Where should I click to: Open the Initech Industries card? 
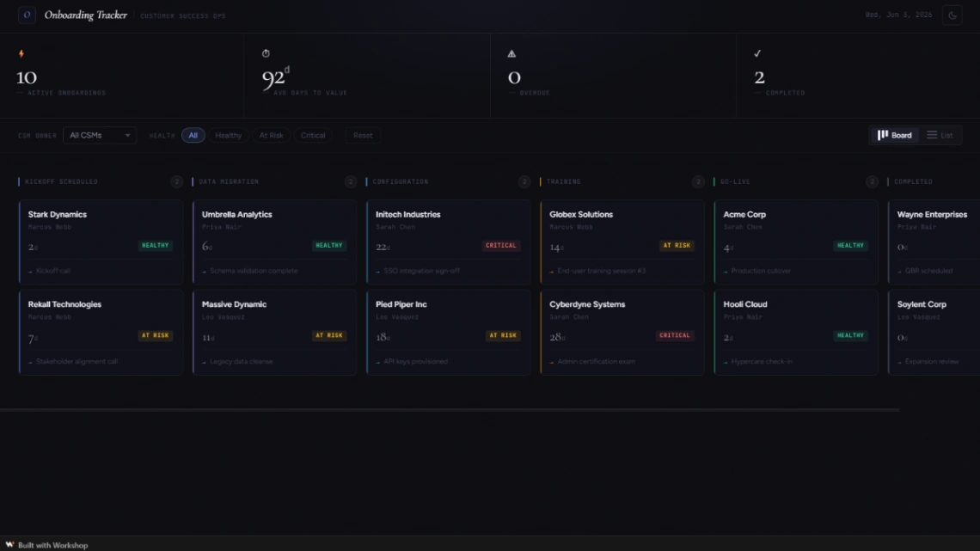(448, 242)
